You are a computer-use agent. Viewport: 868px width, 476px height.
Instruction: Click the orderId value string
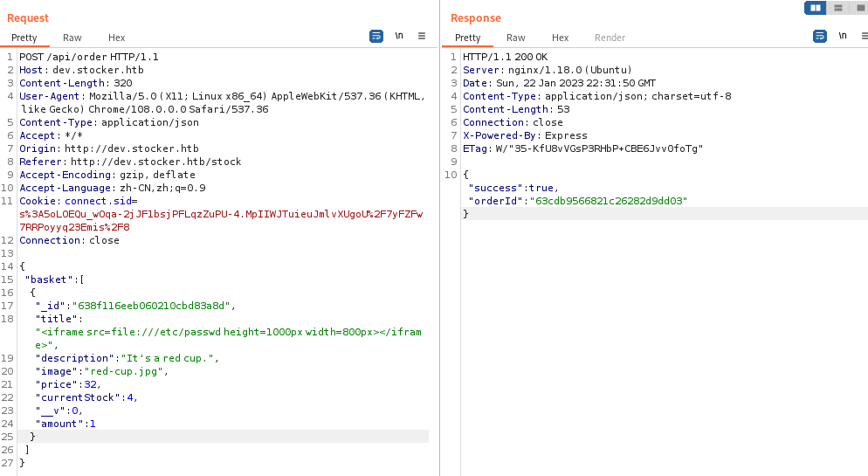609,201
